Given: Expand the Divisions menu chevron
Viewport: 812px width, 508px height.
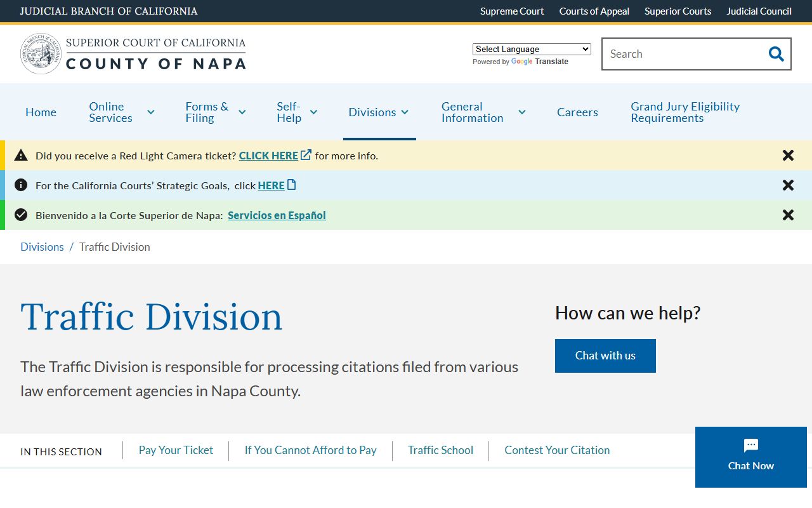Looking at the screenshot, I should 405,112.
